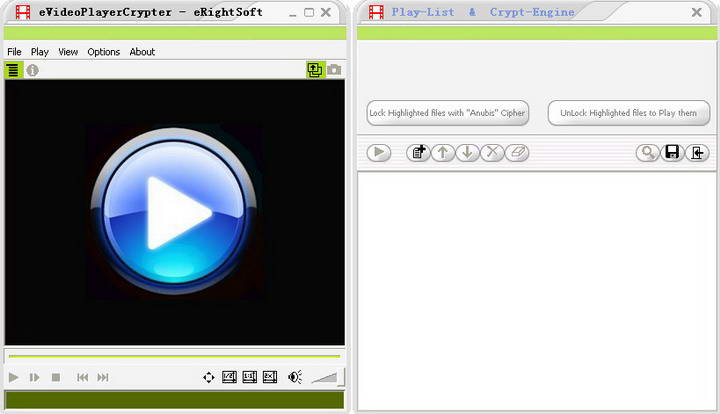Stop playback with the Stop button
The image size is (720, 414).
(56, 377)
